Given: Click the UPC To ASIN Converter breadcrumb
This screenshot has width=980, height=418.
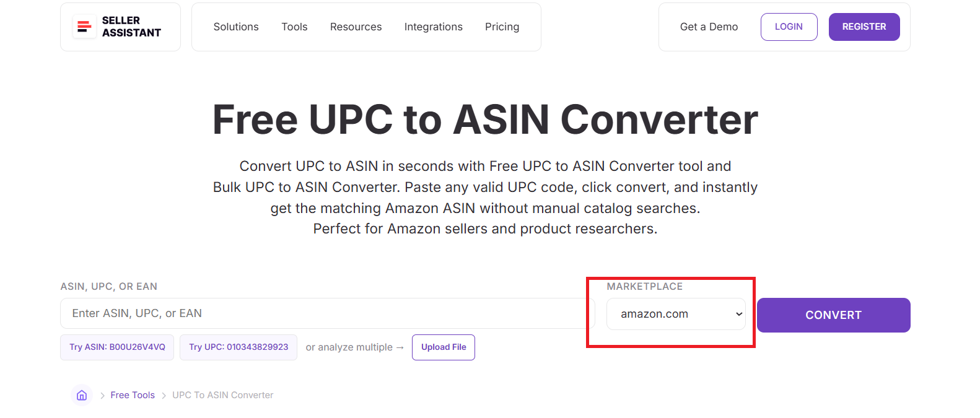Looking at the screenshot, I should click(x=222, y=394).
